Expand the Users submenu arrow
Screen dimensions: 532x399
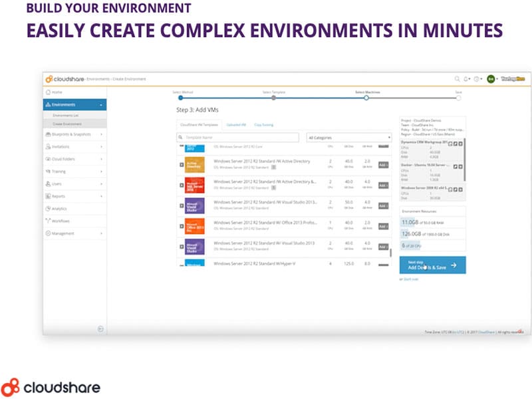pyautogui.click(x=101, y=184)
